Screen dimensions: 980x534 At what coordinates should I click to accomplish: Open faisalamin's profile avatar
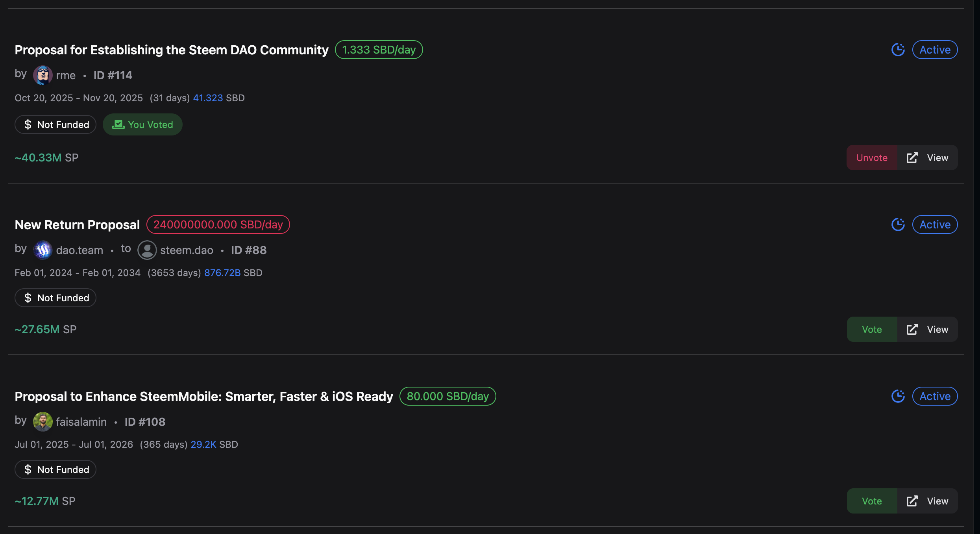tap(43, 422)
